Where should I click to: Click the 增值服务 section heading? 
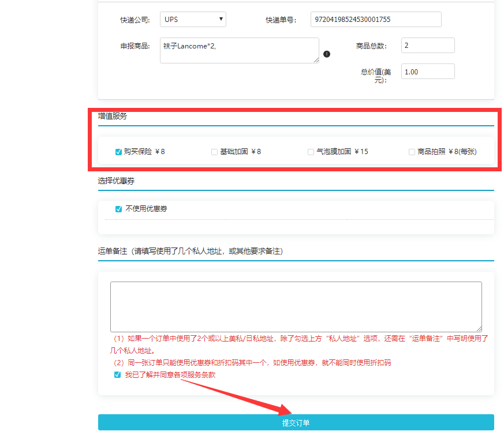(113, 116)
